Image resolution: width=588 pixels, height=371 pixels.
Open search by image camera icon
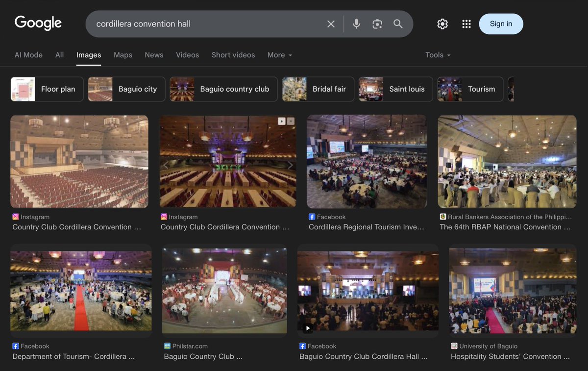click(x=377, y=24)
